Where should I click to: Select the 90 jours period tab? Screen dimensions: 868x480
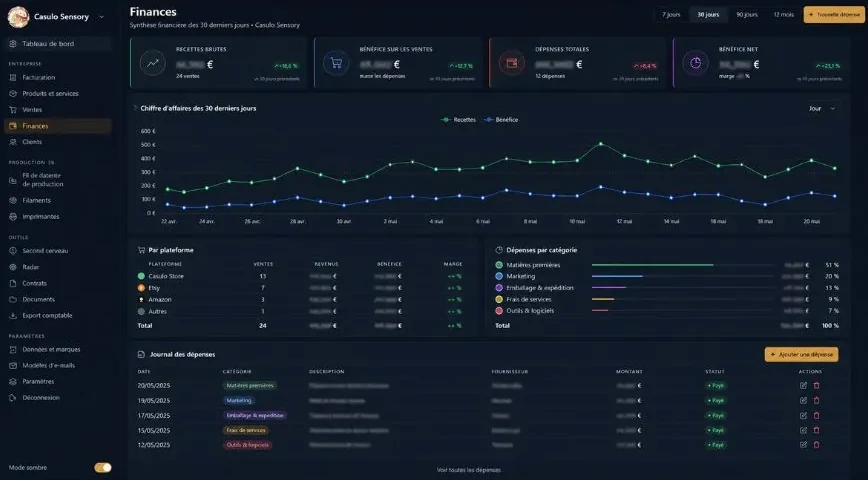747,14
